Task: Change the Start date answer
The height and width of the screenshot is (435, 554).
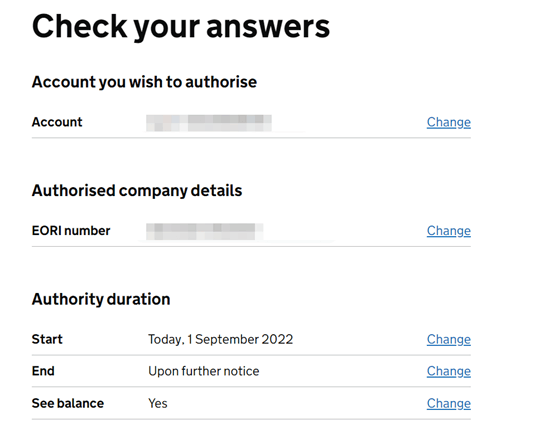Action: [x=448, y=340]
